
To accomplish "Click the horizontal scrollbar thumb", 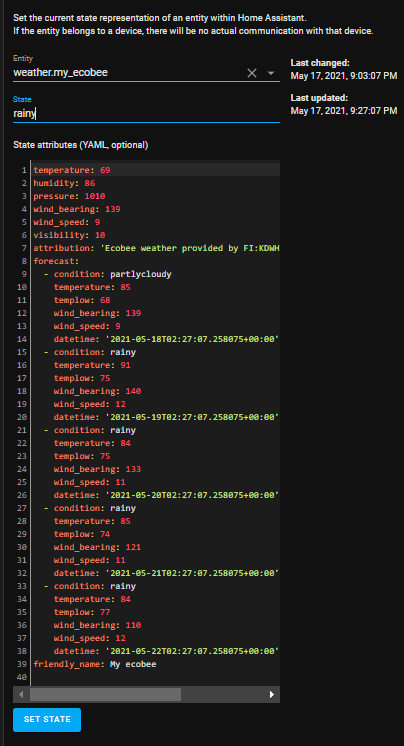I will point(105,694).
